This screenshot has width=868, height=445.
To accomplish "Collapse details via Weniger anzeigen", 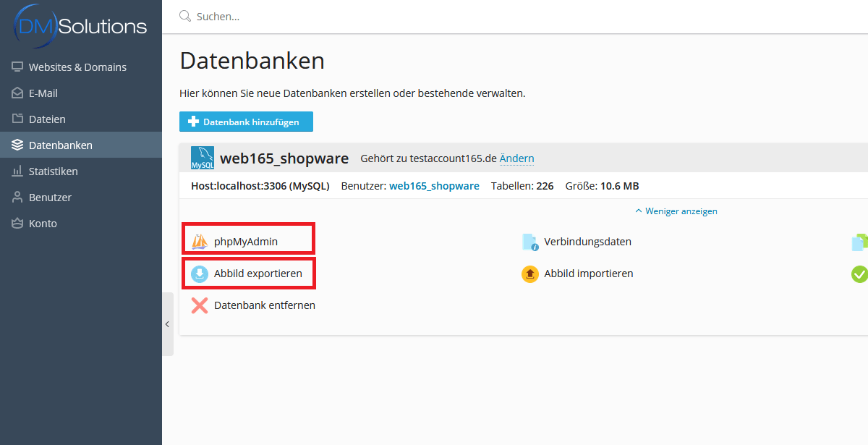I will pos(676,211).
